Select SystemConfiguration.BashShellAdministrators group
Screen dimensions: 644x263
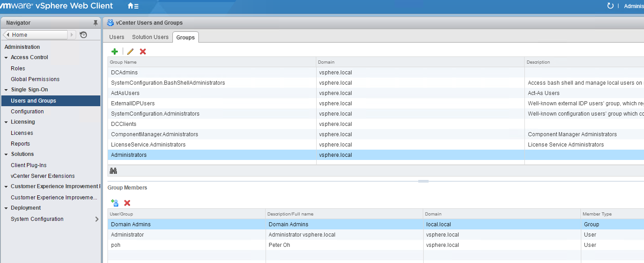[x=376, y=82]
